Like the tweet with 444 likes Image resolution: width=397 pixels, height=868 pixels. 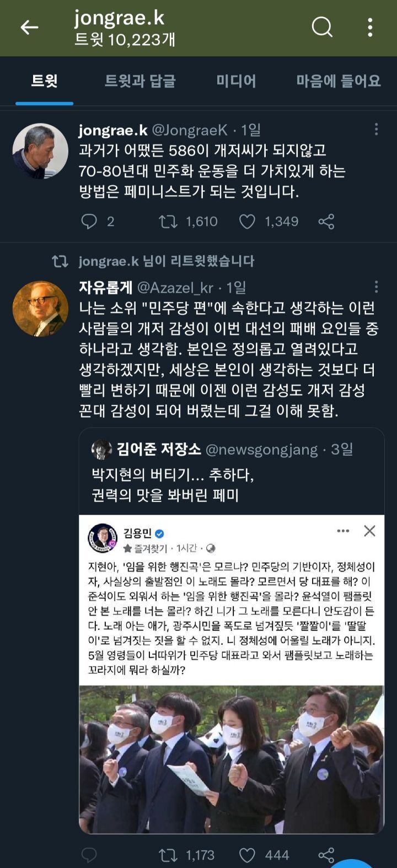tap(247, 855)
